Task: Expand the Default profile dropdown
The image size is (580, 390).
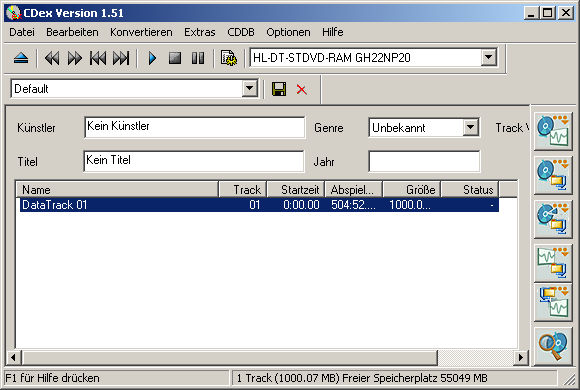Action: tap(250, 88)
